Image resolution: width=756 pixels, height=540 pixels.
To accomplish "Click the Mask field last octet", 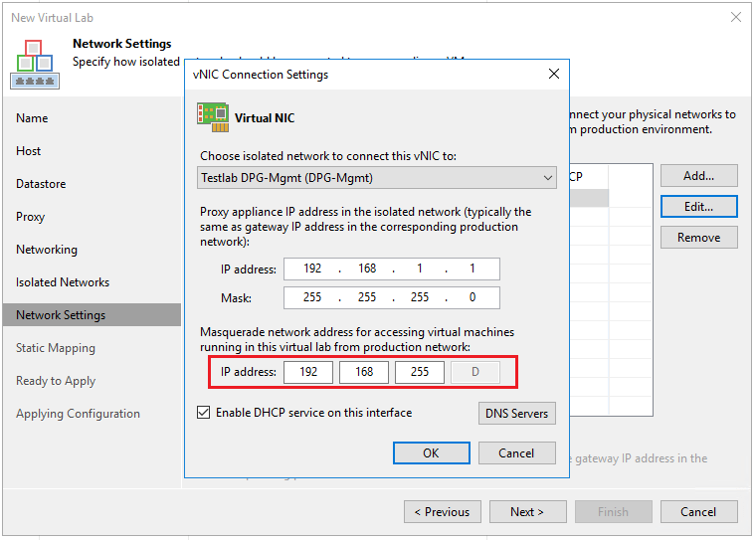I will pos(473,297).
